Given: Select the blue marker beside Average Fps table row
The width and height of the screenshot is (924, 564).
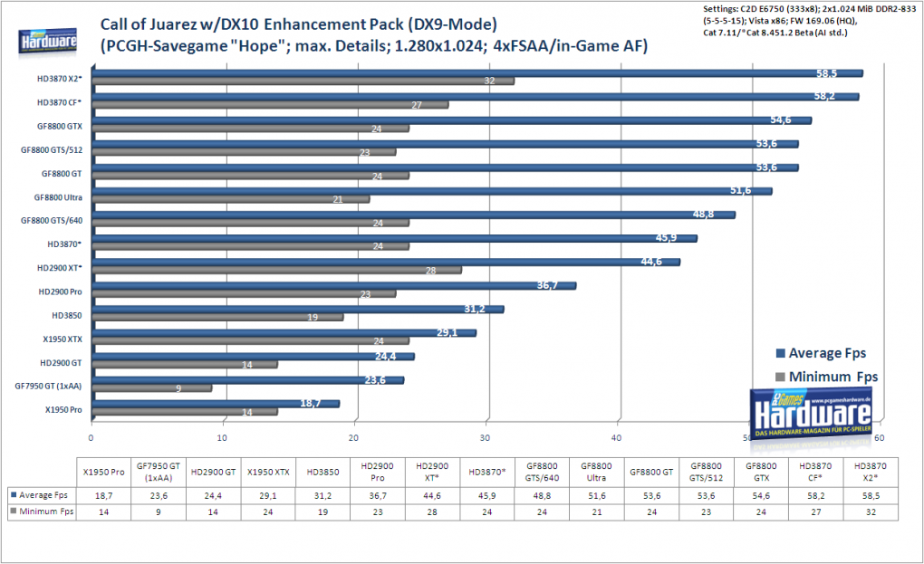Looking at the screenshot, I should tap(14, 494).
